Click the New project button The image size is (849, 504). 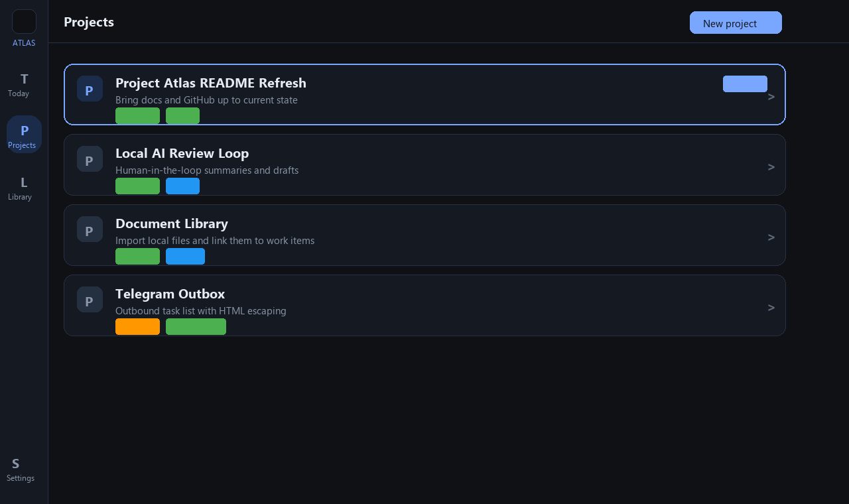pyautogui.click(x=736, y=23)
